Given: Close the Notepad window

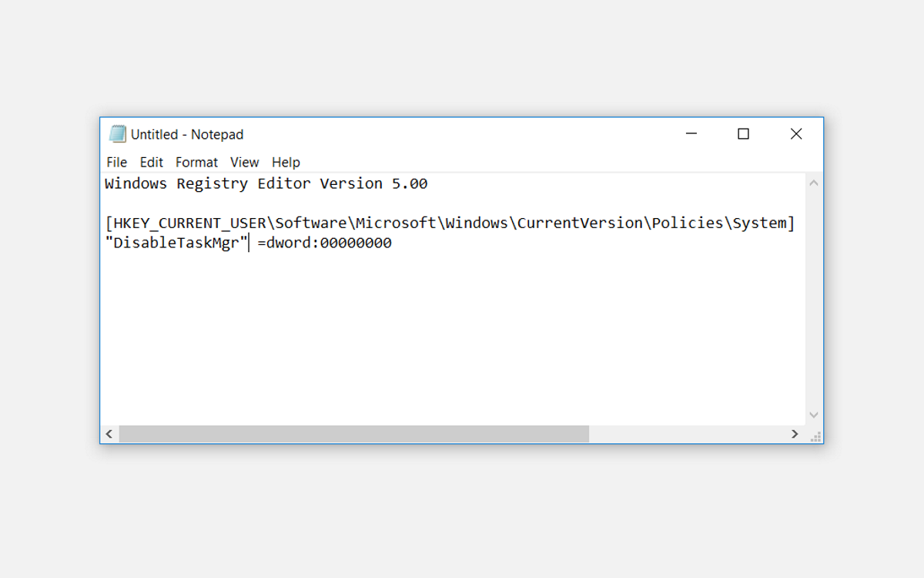Looking at the screenshot, I should [796, 134].
